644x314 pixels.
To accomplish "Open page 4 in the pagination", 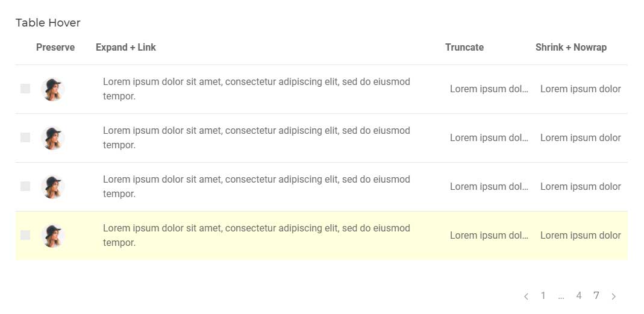I will (579, 295).
